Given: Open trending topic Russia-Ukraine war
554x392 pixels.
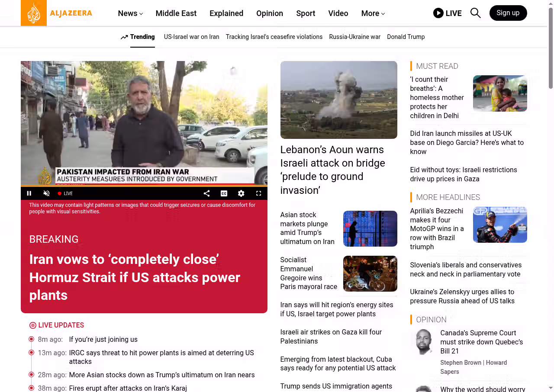Looking at the screenshot, I should coord(354,37).
